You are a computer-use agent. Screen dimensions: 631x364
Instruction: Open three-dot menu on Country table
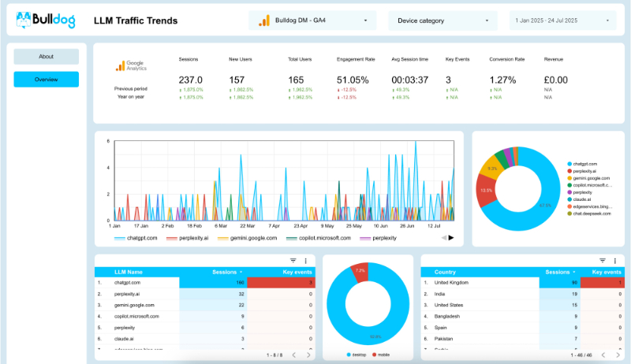pos(615,261)
